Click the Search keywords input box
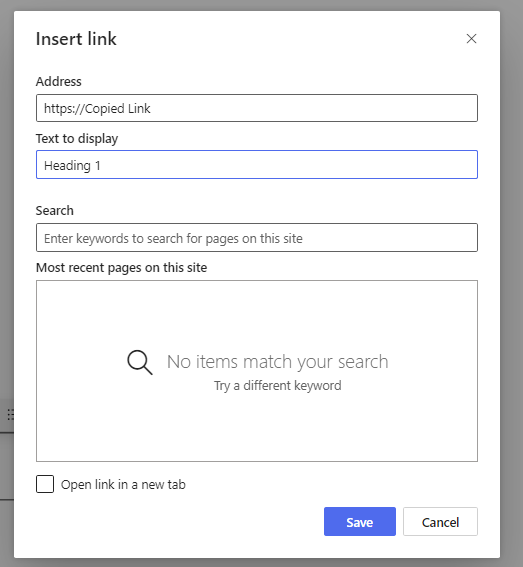The height and width of the screenshot is (567, 523). pyautogui.click(x=257, y=238)
